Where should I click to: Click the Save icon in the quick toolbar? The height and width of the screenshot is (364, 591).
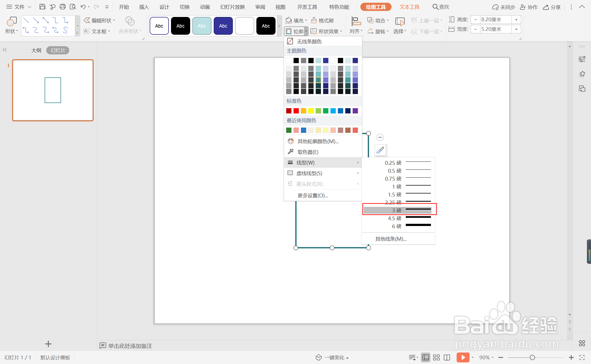click(x=42, y=7)
